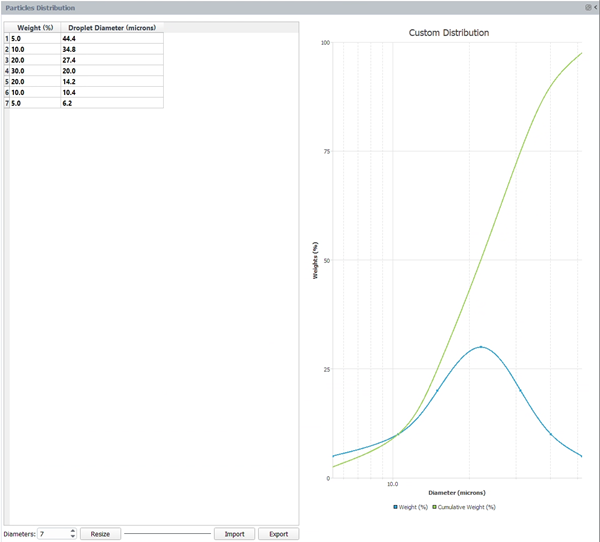Click the Droplet Diameter (microns) column header
Image resolution: width=600 pixels, height=542 pixels.
[111, 27]
